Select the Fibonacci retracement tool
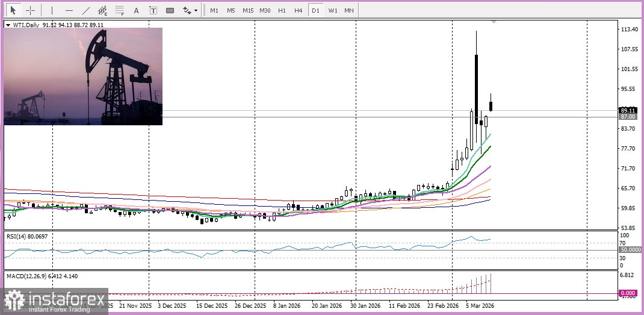Screen dimensions: 644x315 tap(119, 10)
